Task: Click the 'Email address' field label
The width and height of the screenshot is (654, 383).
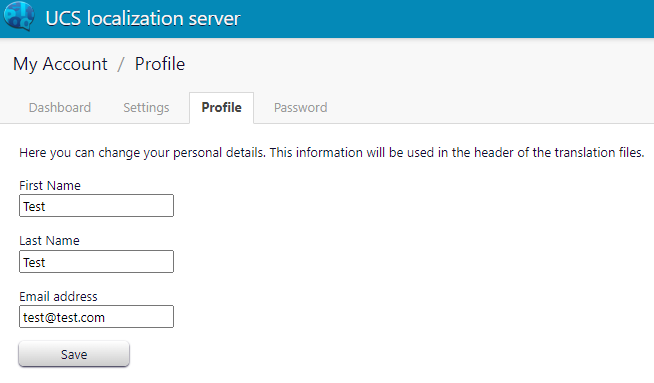Action: 58,297
